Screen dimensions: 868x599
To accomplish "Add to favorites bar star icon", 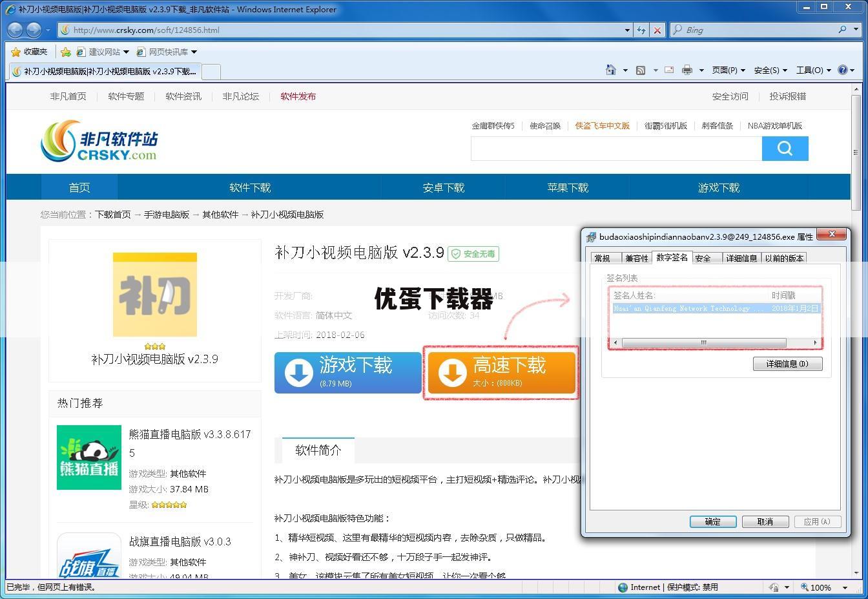I will (65, 52).
